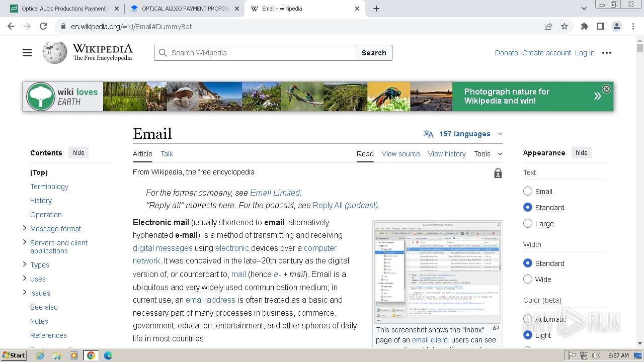
Task: Open the Chrome three-dot menu
Action: point(633,26)
